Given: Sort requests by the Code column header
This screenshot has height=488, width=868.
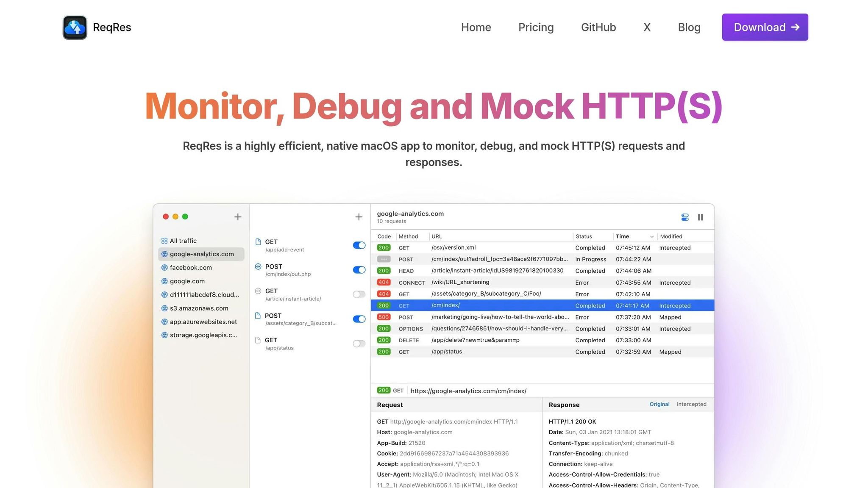Looking at the screenshot, I should 384,236.
